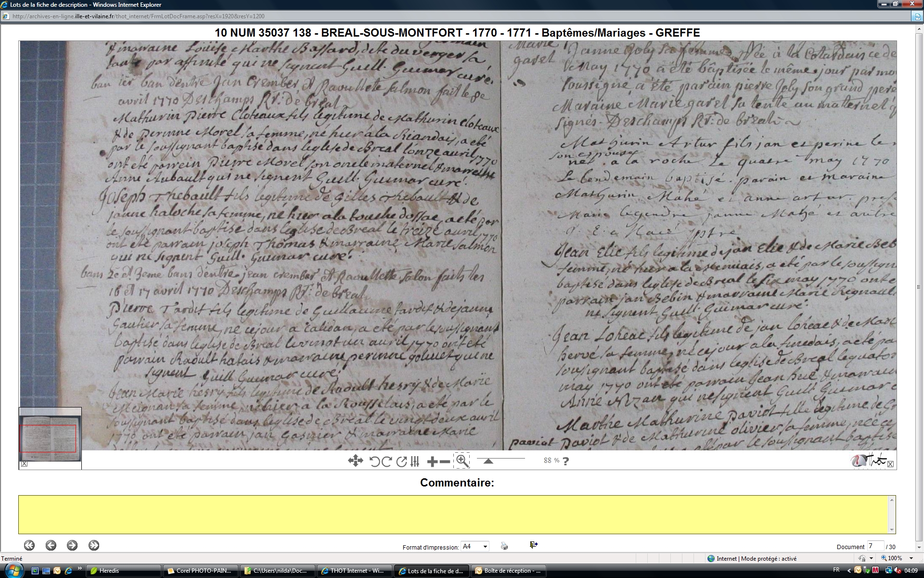The height and width of the screenshot is (578, 924).
Task: Open the image adjustment sliders icon
Action: [x=415, y=461]
